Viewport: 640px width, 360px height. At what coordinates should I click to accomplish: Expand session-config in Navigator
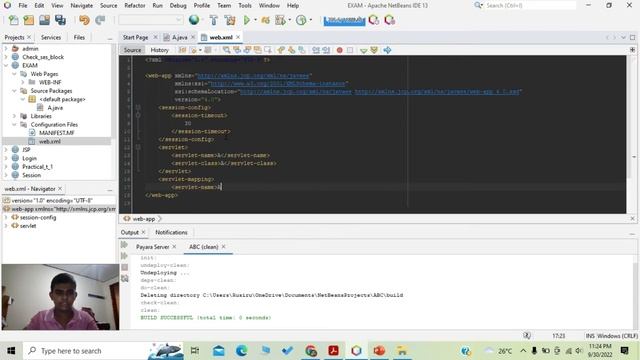[6, 218]
